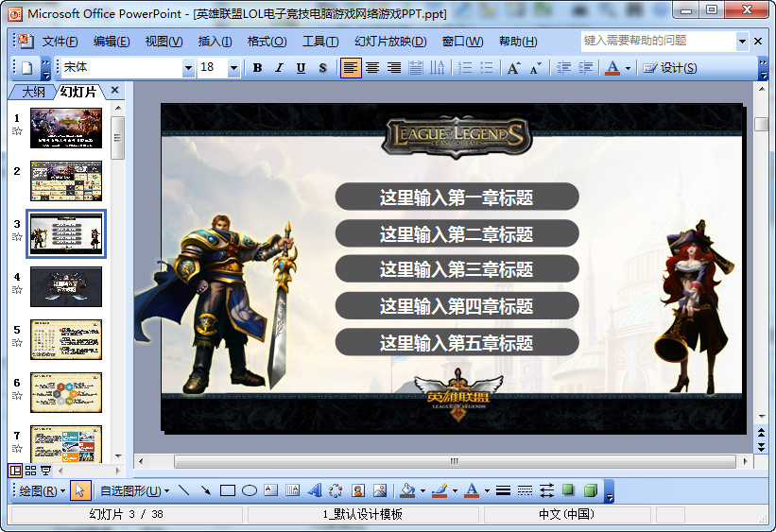Toggle bulleted list
776x532 pixels.
click(x=487, y=68)
